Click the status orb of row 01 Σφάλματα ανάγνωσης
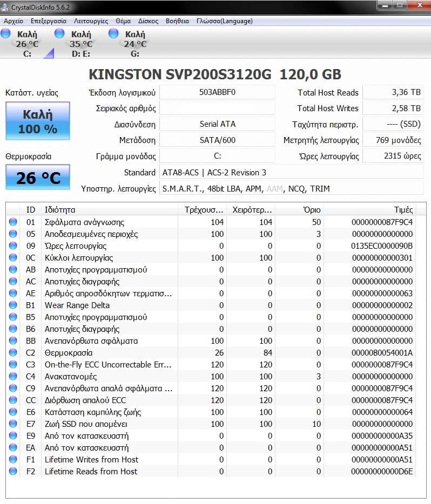Screen dimensions: 431x504 (13, 222)
